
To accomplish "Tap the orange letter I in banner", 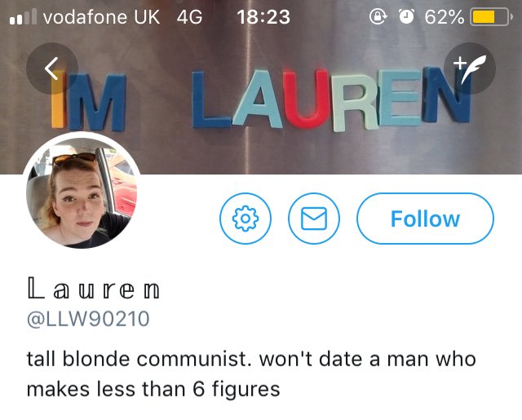I will click(58, 99).
